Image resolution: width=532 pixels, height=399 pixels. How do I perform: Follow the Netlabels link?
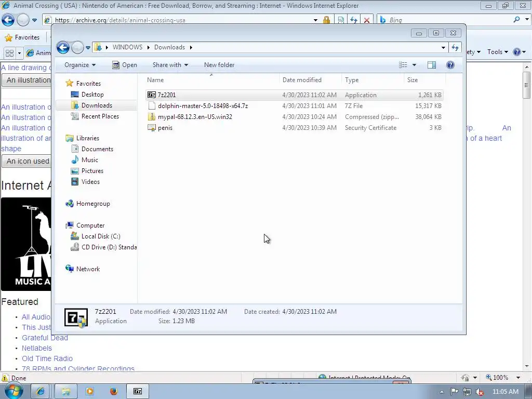pyautogui.click(x=37, y=349)
